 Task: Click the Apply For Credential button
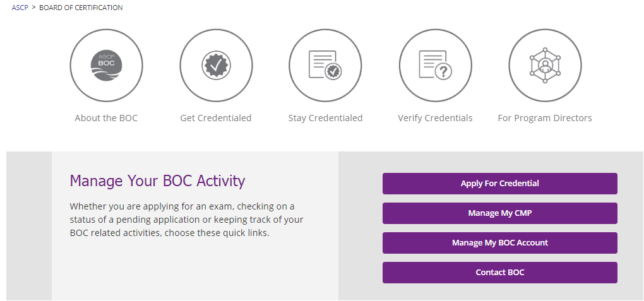[500, 184]
